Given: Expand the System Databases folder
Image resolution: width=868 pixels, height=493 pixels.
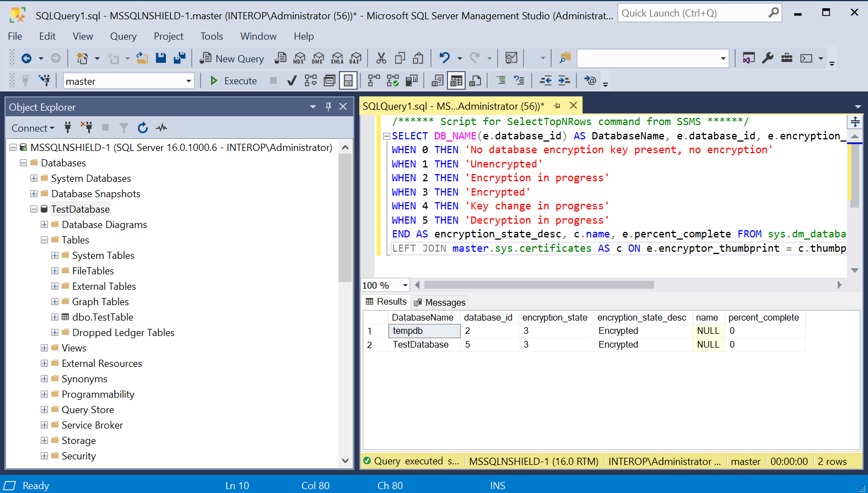Looking at the screenshot, I should [x=34, y=178].
